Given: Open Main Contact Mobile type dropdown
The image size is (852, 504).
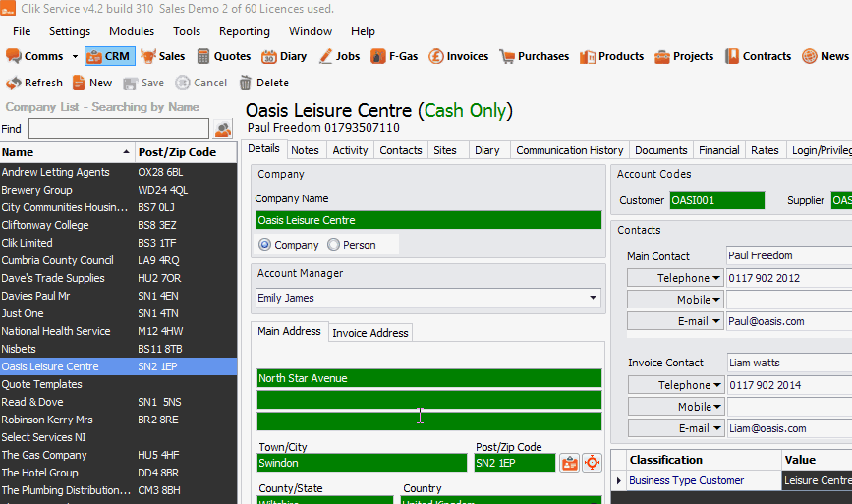Looking at the screenshot, I should pyautogui.click(x=675, y=300).
